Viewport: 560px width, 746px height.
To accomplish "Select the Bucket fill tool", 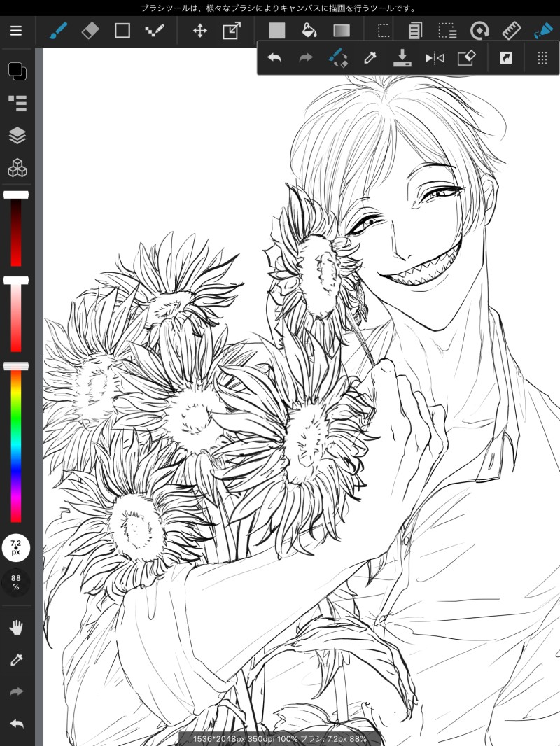I will click(x=309, y=31).
